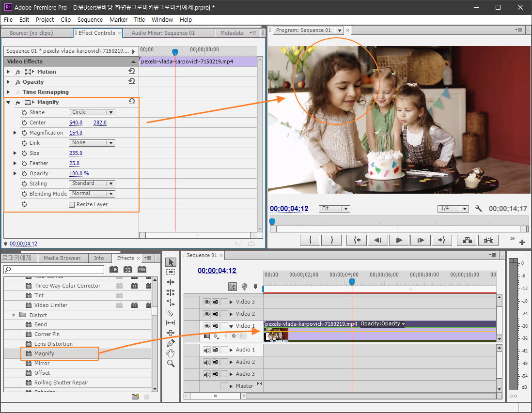Select the Zoom magnifier tool
Image resolution: width=532 pixels, height=413 pixels.
(171, 364)
